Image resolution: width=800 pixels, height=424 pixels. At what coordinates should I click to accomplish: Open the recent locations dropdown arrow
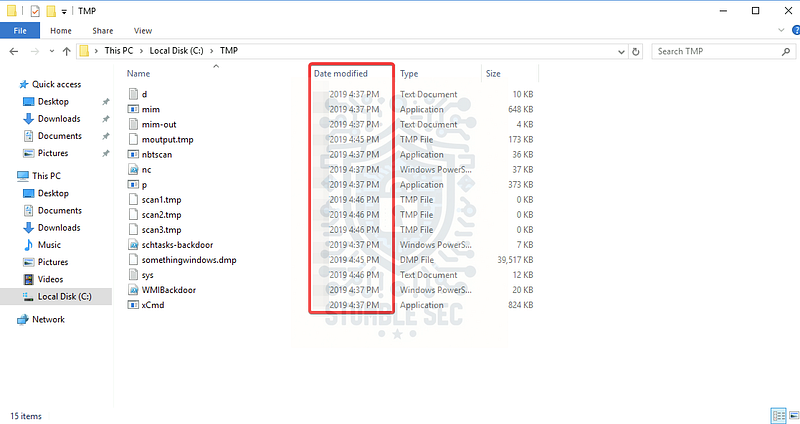point(52,51)
